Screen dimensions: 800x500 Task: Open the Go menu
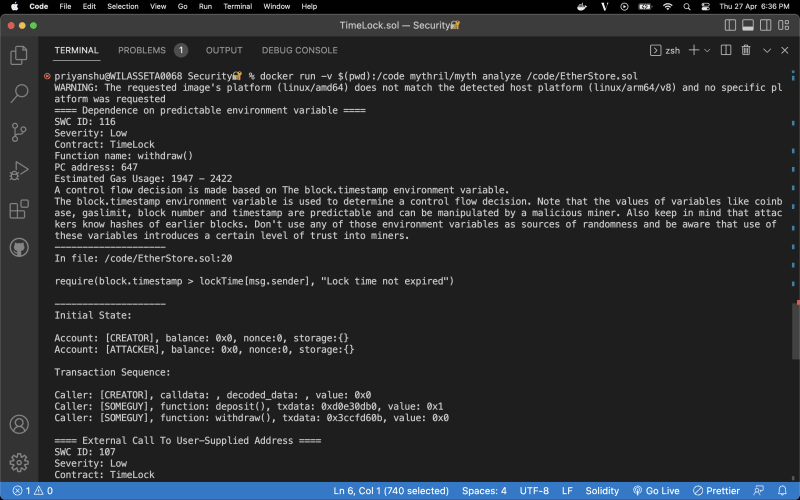coord(183,6)
